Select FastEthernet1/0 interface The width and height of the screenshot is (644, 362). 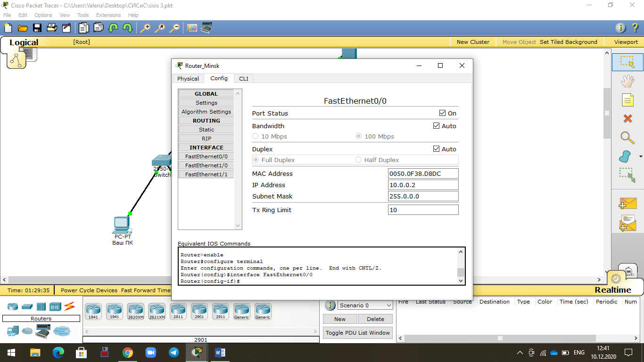tap(206, 165)
